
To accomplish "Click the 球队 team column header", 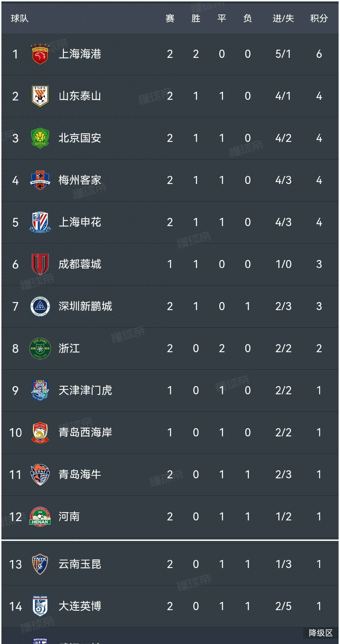I will click(x=20, y=18).
